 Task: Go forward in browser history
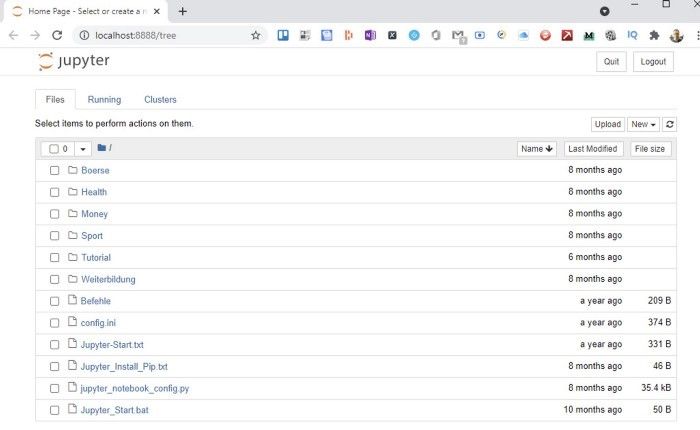(x=35, y=35)
